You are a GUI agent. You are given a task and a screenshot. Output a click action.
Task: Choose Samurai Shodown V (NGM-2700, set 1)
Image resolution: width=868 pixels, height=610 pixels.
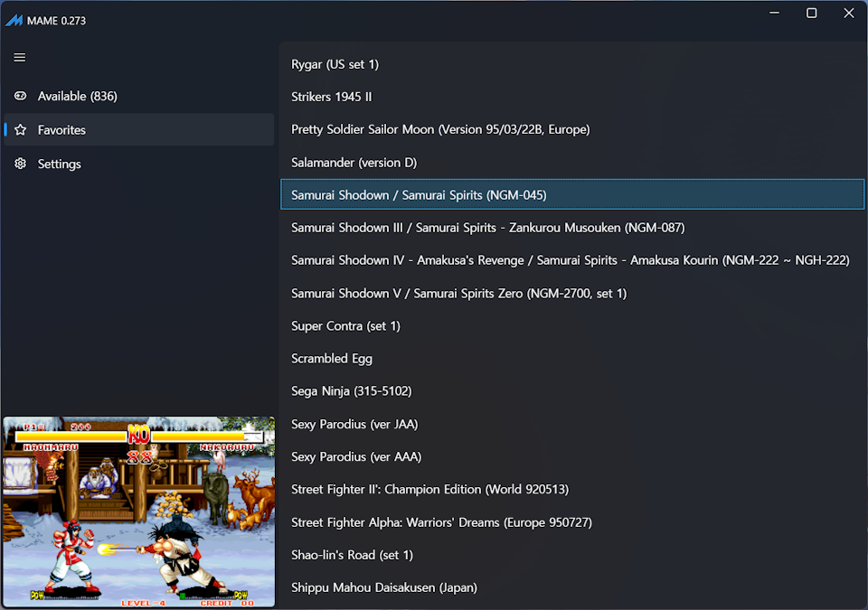tap(572, 294)
